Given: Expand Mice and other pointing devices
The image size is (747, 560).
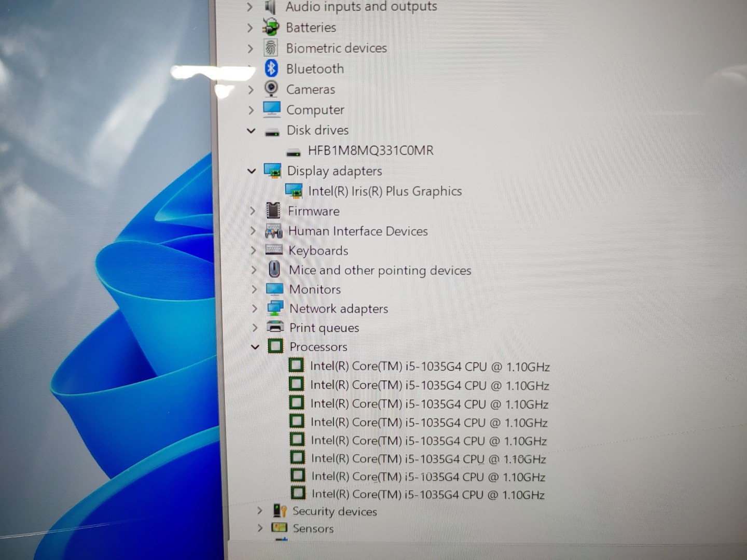Looking at the screenshot, I should tap(254, 270).
